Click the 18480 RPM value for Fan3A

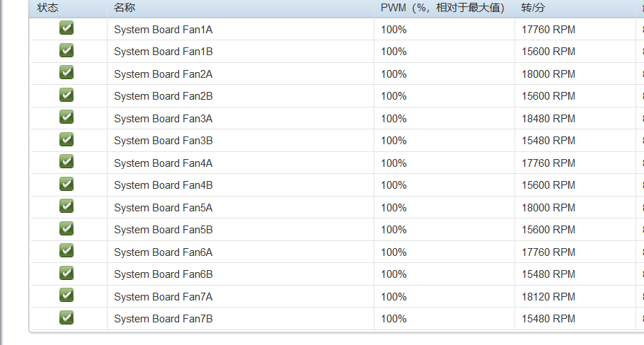pyautogui.click(x=548, y=119)
